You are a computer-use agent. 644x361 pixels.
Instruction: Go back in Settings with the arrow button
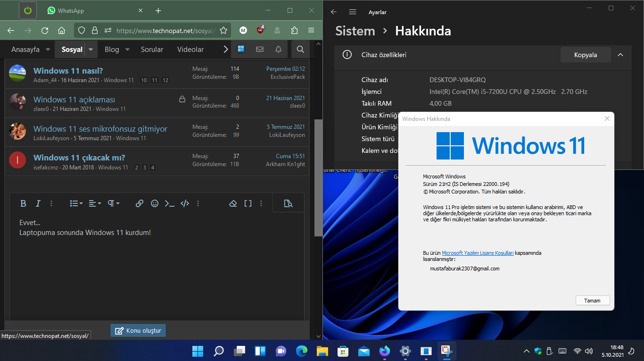pyautogui.click(x=334, y=12)
